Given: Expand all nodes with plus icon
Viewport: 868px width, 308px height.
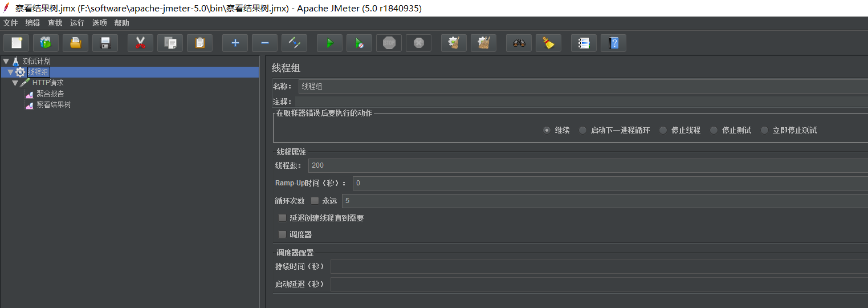Looking at the screenshot, I should 235,43.
